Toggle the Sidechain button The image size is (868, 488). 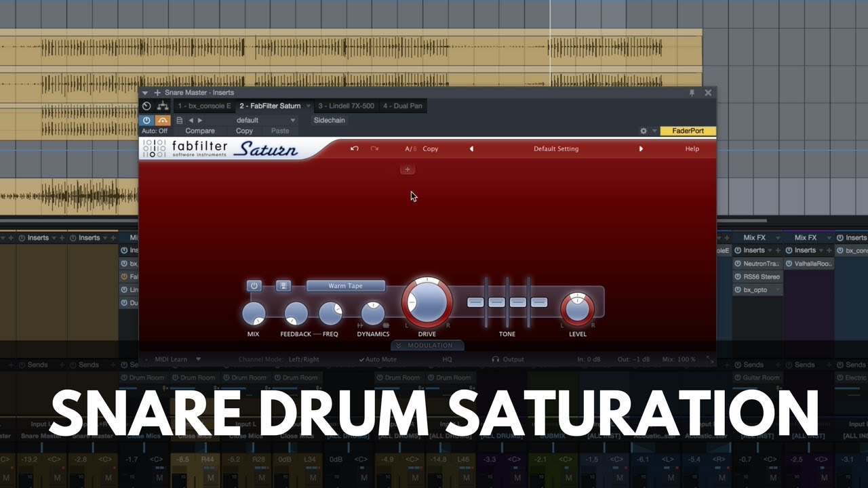coord(329,120)
